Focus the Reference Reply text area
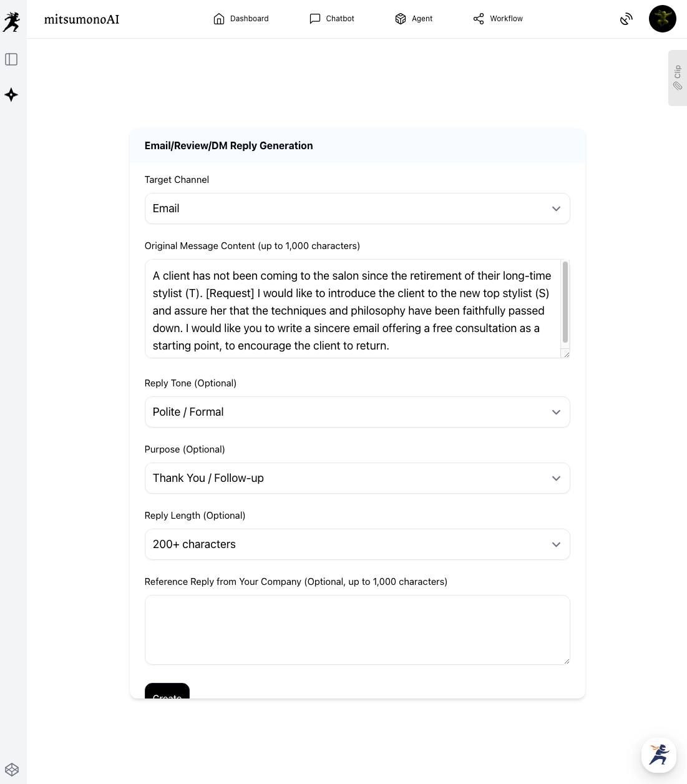Viewport: 687px width, 784px height. pyautogui.click(x=357, y=629)
